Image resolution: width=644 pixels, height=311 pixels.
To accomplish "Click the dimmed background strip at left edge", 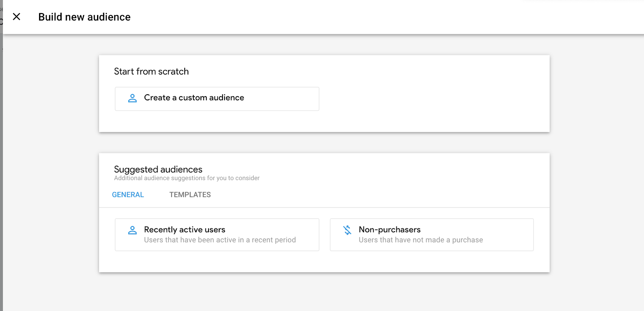I will click(x=1, y=161).
